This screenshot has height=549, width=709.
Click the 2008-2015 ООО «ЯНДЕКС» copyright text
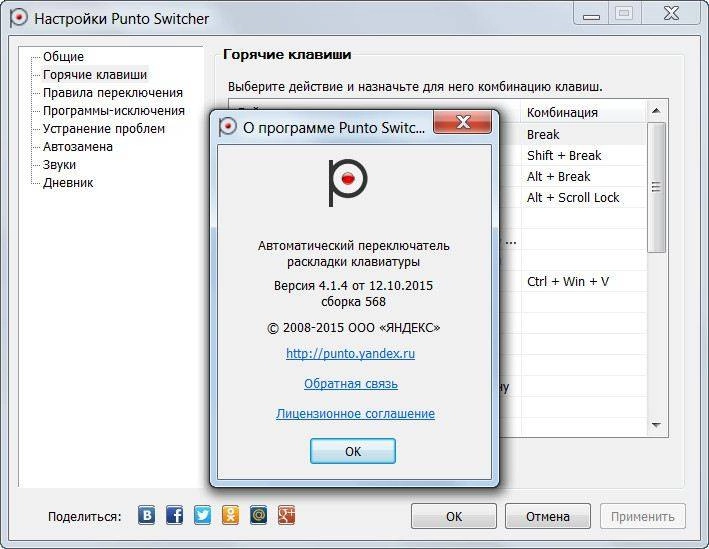click(354, 327)
